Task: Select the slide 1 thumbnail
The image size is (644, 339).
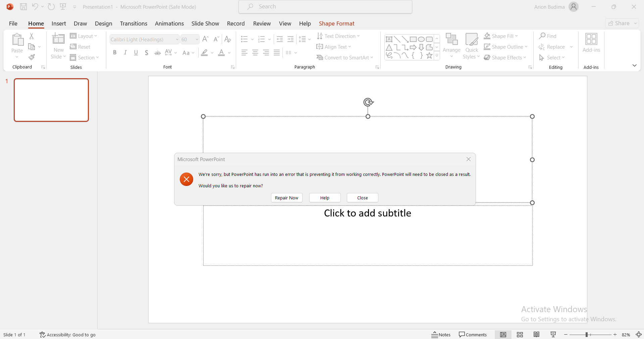Action: point(51,100)
